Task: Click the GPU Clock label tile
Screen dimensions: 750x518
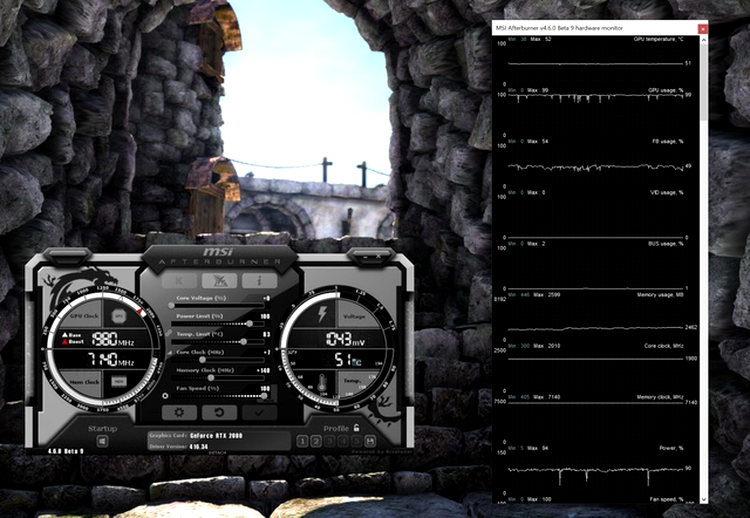Action: pos(84,316)
